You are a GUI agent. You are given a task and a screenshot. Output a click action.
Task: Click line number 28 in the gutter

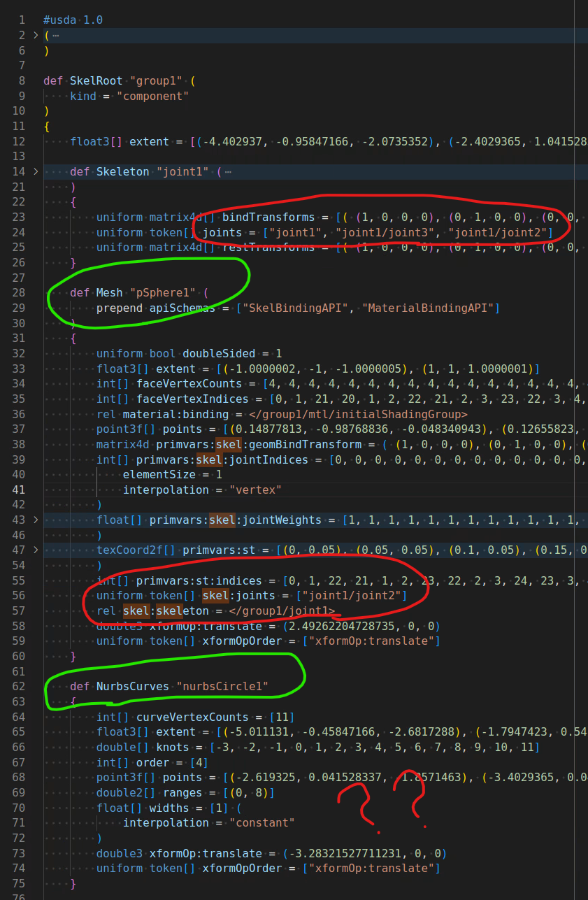tap(19, 292)
